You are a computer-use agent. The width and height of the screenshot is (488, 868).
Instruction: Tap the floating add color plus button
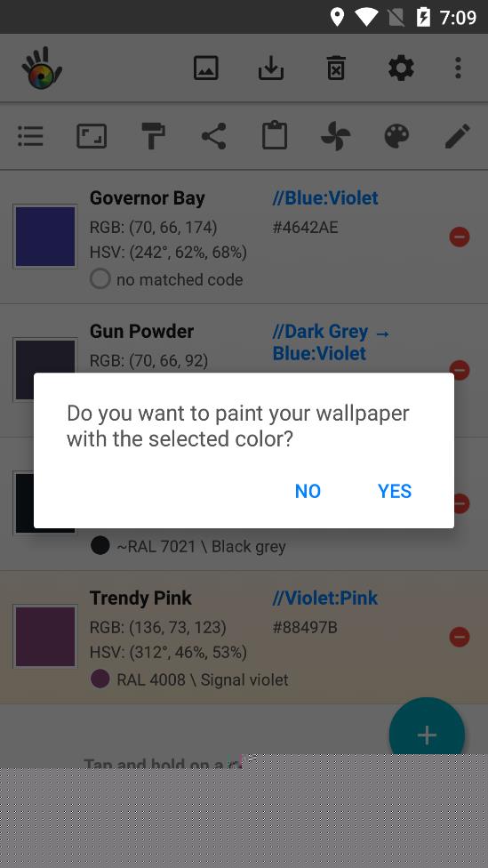tap(427, 735)
